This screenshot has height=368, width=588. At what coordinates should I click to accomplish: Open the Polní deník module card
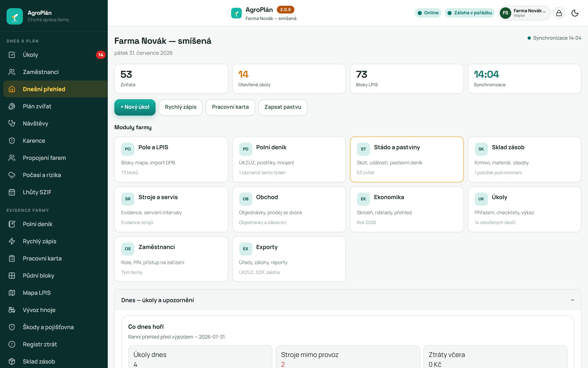[x=289, y=159]
